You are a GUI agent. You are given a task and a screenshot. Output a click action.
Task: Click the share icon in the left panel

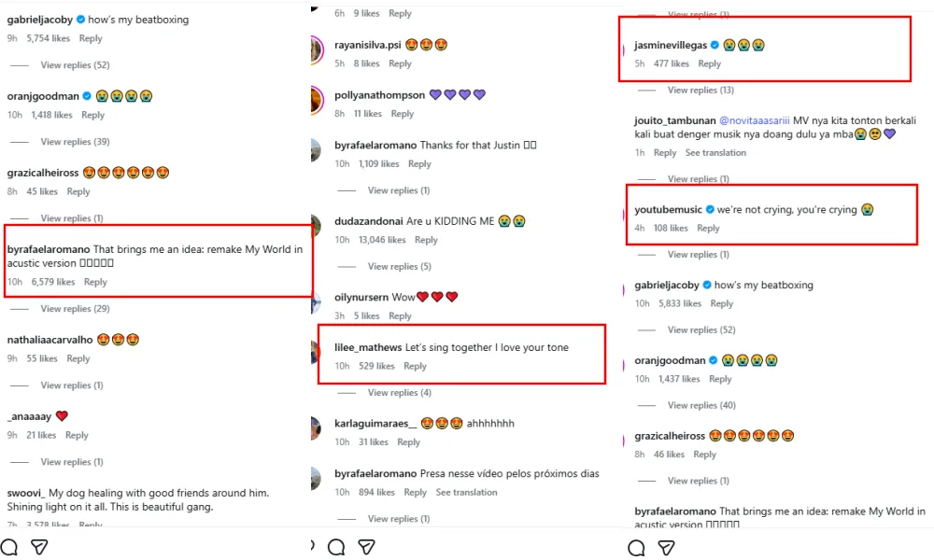coord(39,547)
